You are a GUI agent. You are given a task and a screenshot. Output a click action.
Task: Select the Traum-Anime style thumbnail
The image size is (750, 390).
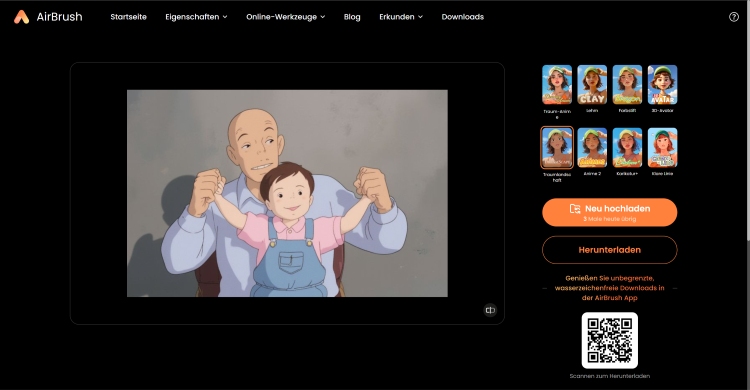(x=557, y=85)
